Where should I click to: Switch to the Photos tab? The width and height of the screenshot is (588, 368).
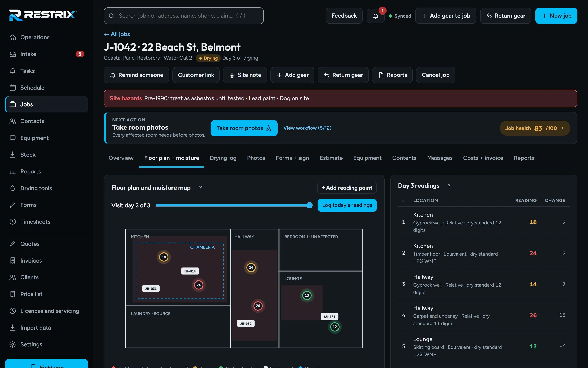point(256,158)
